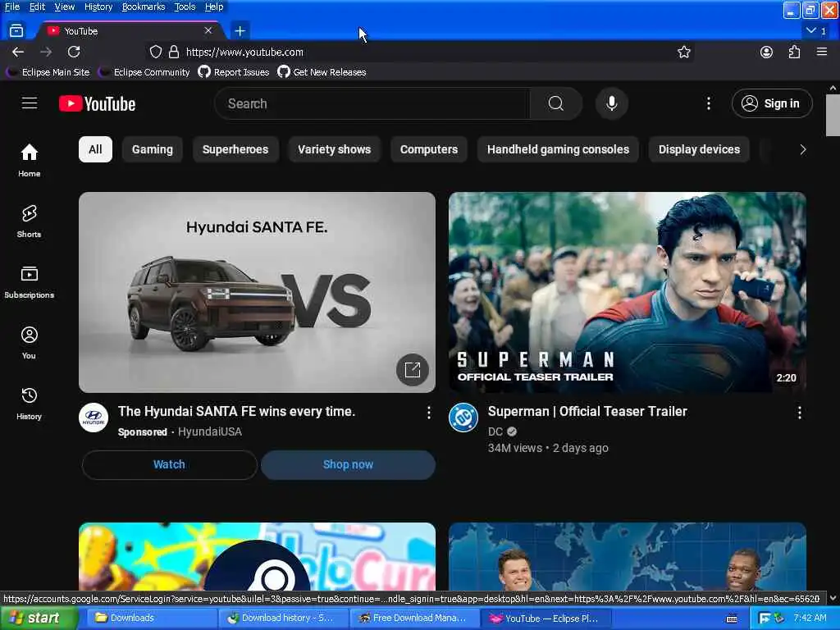Open the Bookmarks menu

(x=144, y=7)
